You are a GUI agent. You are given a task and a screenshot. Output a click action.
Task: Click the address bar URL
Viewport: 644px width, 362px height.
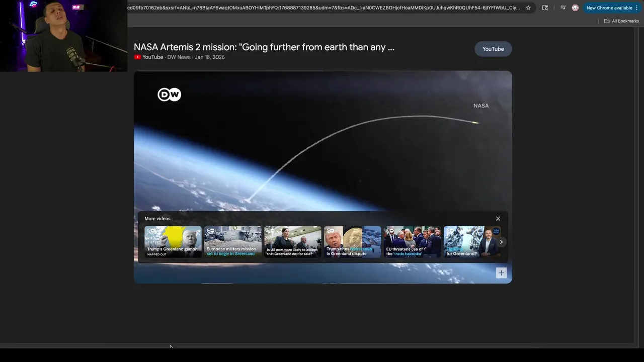[x=324, y=8]
